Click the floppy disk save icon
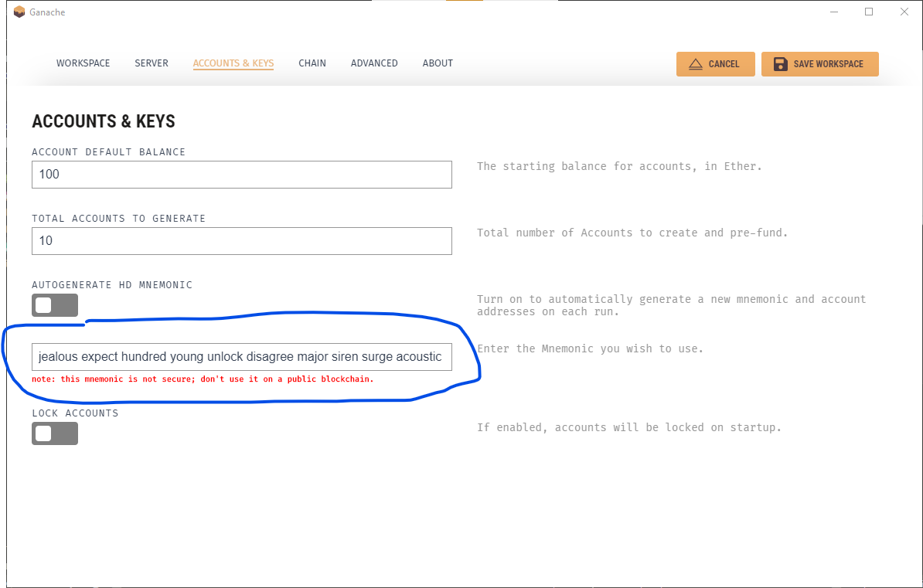 780,64
